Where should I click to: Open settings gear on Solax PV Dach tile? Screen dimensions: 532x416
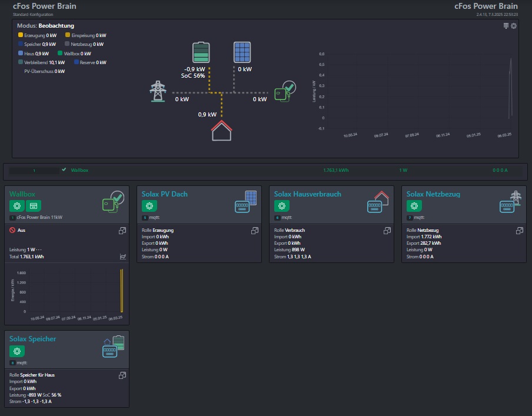[149, 205]
